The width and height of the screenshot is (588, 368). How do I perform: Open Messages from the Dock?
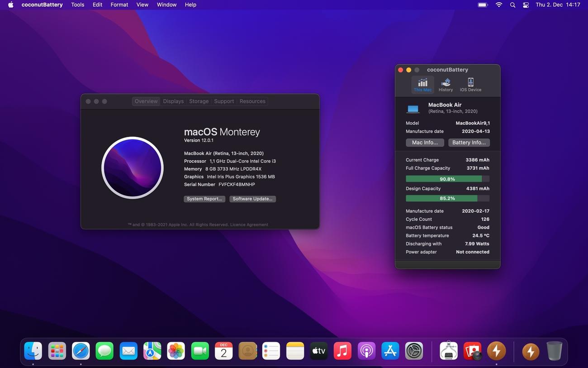pos(104,351)
